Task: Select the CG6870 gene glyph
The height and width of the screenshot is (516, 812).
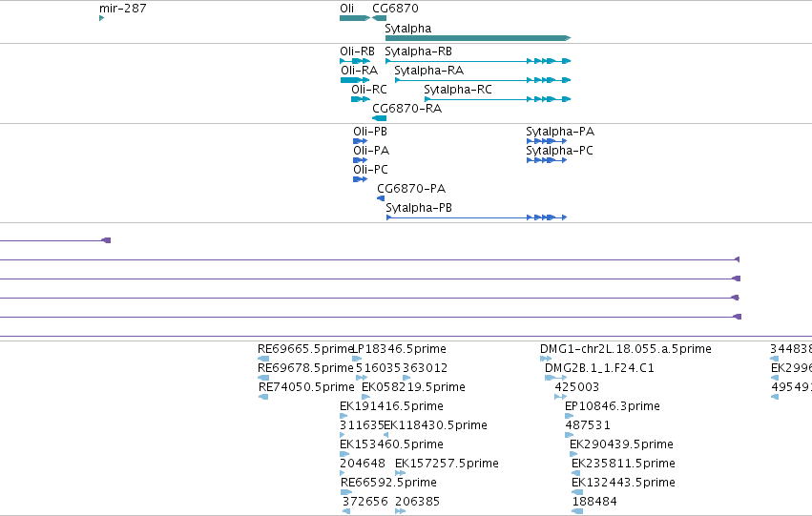Action: [x=379, y=18]
